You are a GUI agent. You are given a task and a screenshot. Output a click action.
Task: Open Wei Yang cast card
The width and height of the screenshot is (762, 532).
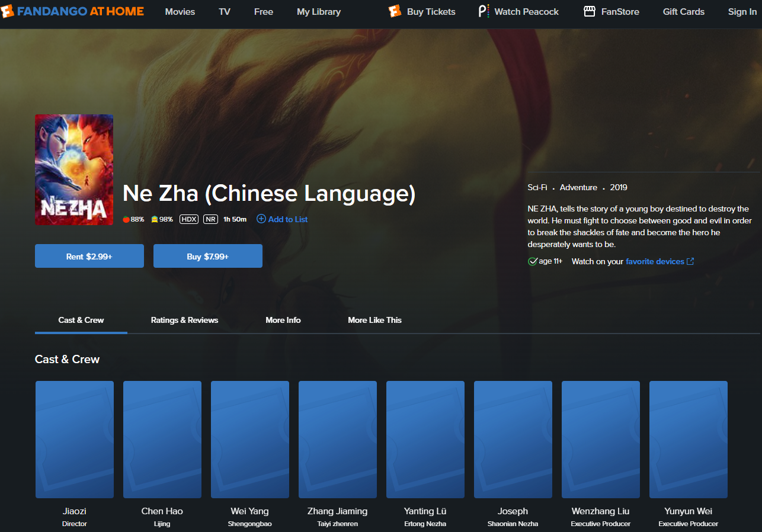coord(250,440)
